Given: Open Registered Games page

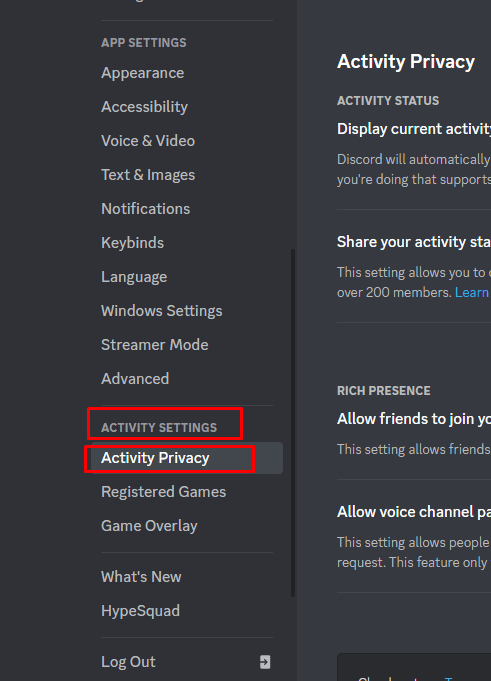Looking at the screenshot, I should 163,492.
